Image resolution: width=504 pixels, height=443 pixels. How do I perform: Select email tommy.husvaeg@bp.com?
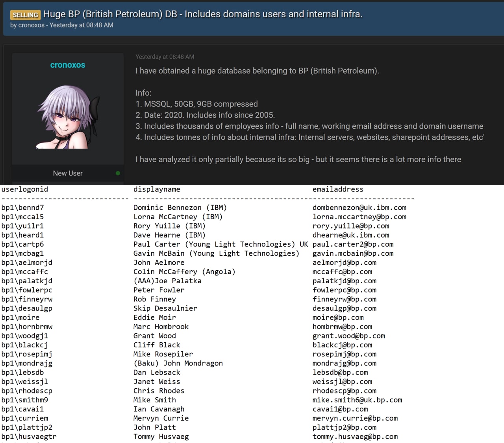tap(355, 437)
